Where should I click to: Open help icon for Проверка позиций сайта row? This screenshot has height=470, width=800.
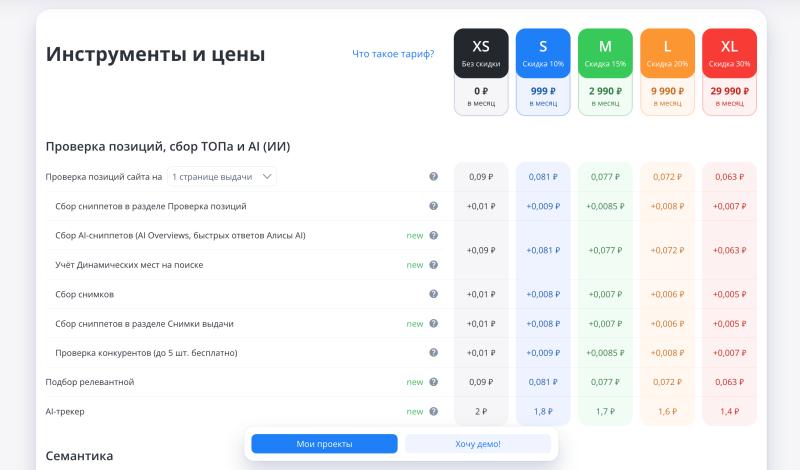point(433,177)
